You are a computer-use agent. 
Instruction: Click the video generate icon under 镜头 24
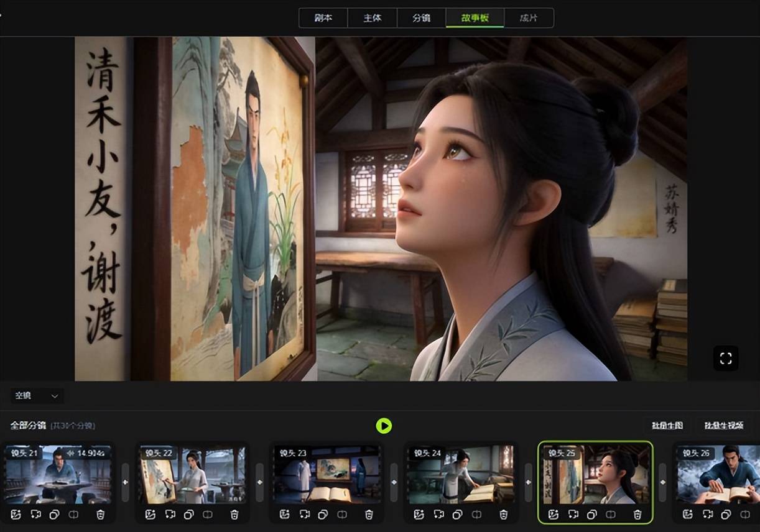coord(438,515)
